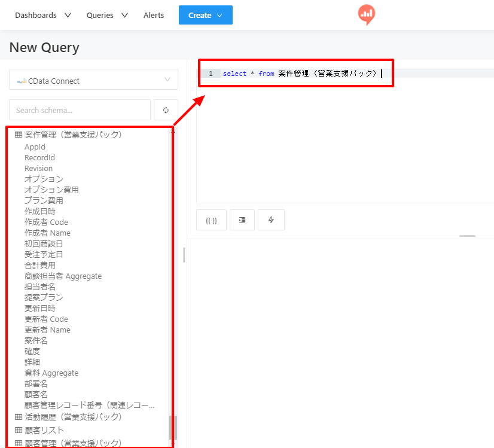Viewport: 494px width, 448px height.
Task: Click the editor resize handle bar
Action: click(x=467, y=236)
